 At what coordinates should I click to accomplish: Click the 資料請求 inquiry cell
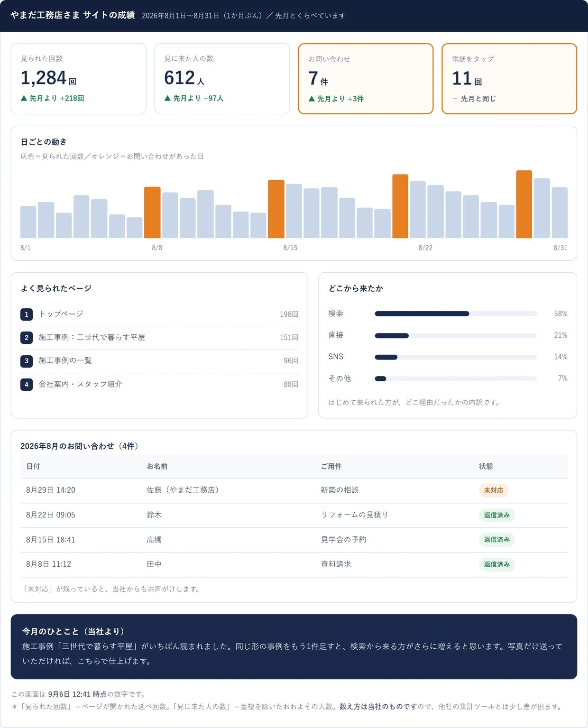pos(336,564)
